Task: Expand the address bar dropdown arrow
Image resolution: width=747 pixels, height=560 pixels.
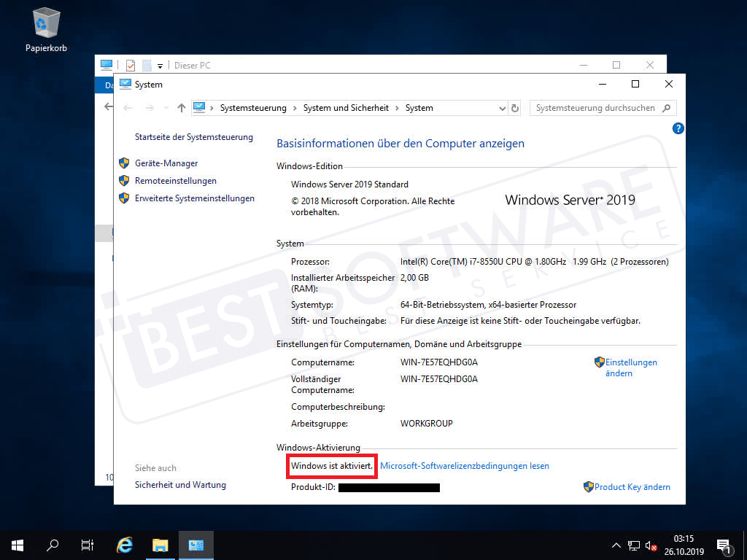Action: [502, 107]
